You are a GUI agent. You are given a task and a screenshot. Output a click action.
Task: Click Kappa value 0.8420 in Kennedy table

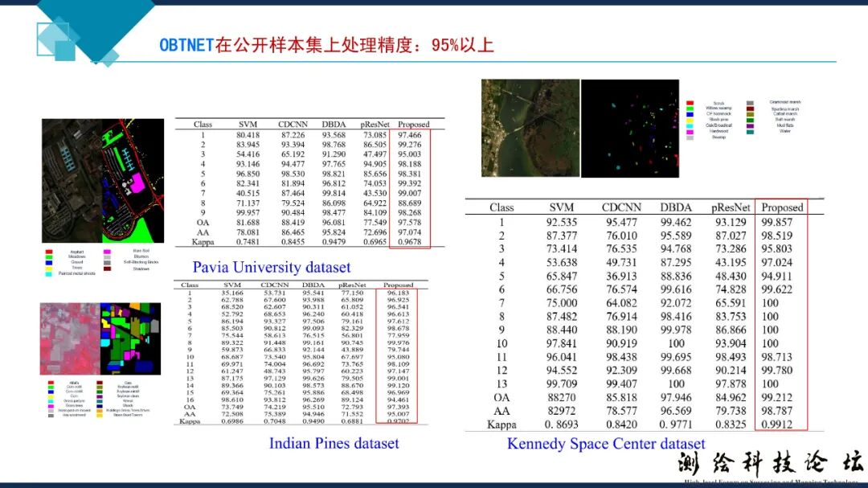pos(621,424)
